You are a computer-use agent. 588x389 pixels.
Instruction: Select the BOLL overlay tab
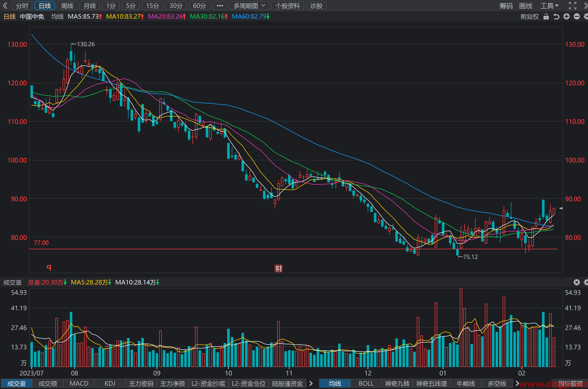(366, 383)
